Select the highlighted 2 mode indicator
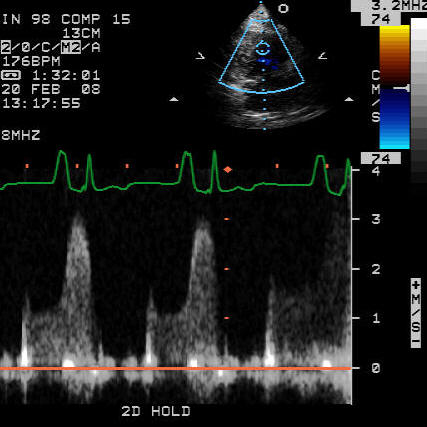The height and width of the screenshot is (427, 427). click(x=6, y=47)
